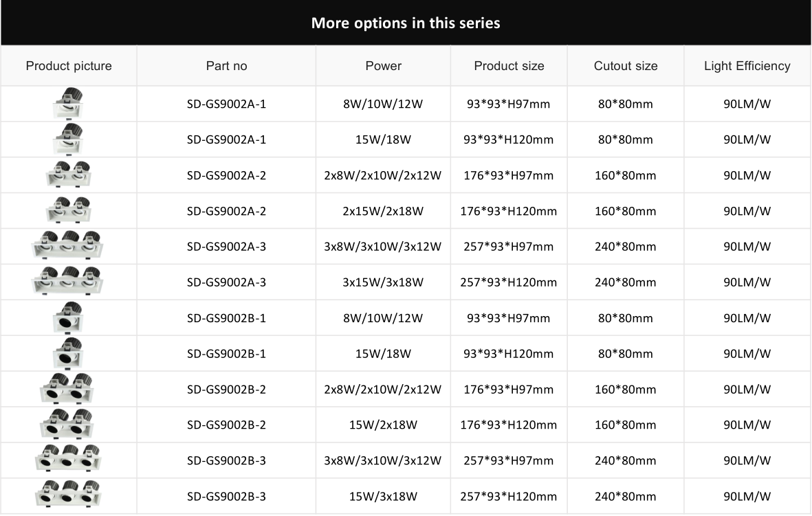Select the double-head SD-GS9002A-2 2x8W thumbnail

pyautogui.click(x=68, y=175)
